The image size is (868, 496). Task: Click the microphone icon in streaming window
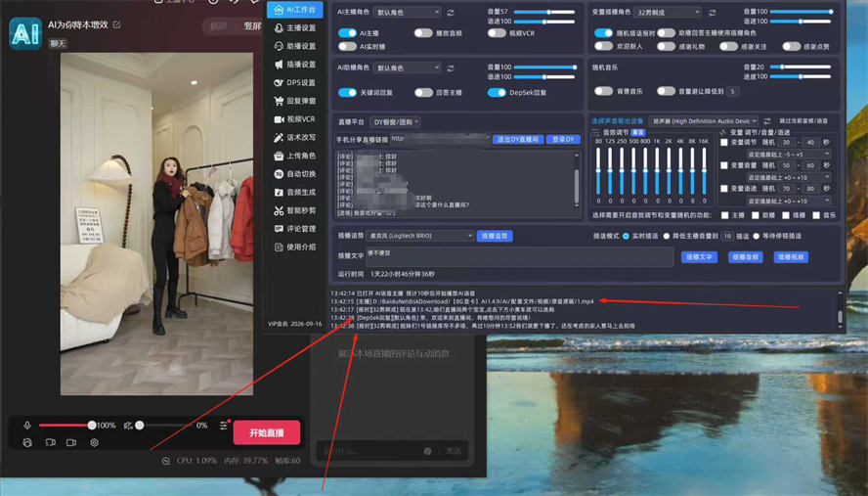coord(27,425)
